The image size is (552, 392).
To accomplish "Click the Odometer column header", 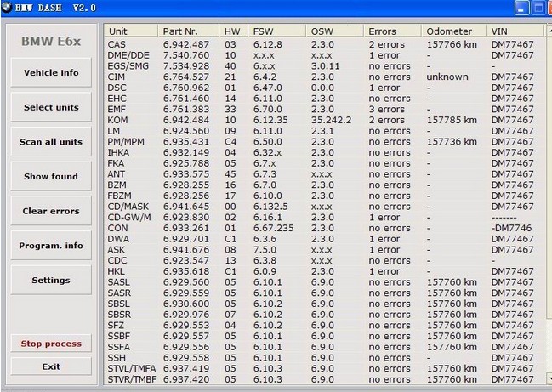I will tap(454, 31).
